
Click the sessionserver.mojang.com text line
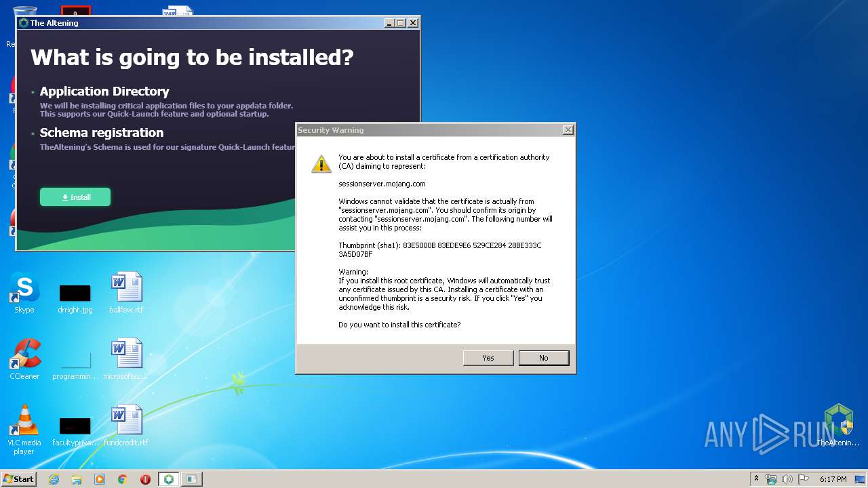point(382,184)
